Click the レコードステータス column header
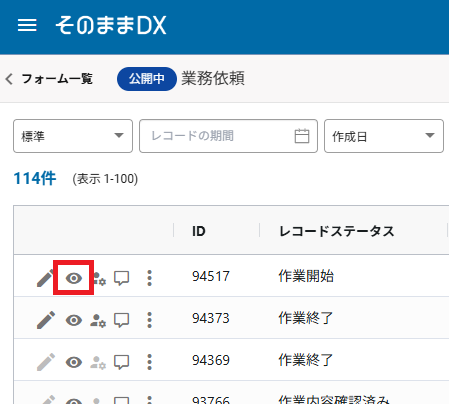The width and height of the screenshot is (449, 404). pyautogui.click(x=337, y=231)
